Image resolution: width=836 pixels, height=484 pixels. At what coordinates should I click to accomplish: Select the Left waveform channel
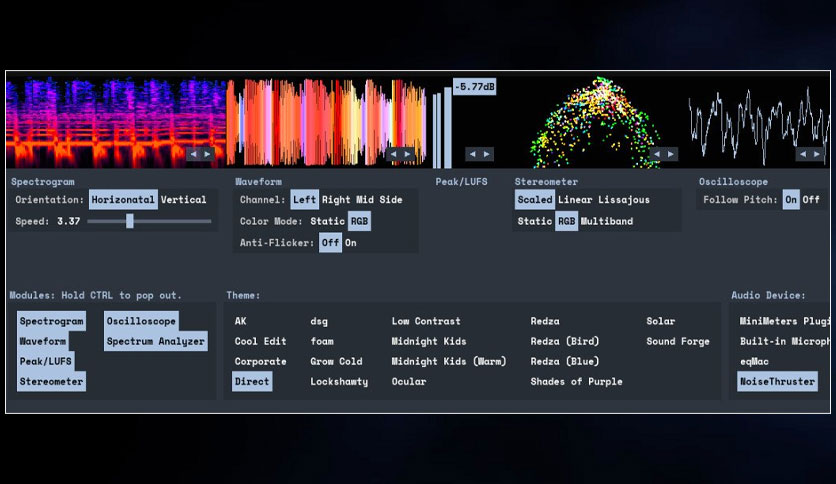[x=304, y=199]
